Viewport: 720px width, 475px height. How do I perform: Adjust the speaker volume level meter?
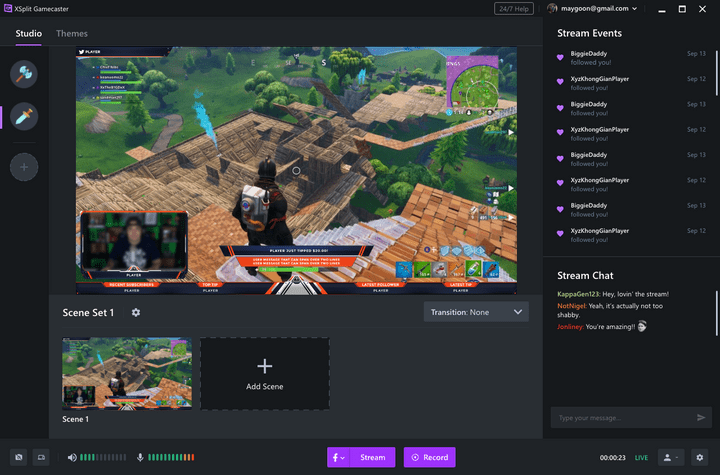[103, 457]
